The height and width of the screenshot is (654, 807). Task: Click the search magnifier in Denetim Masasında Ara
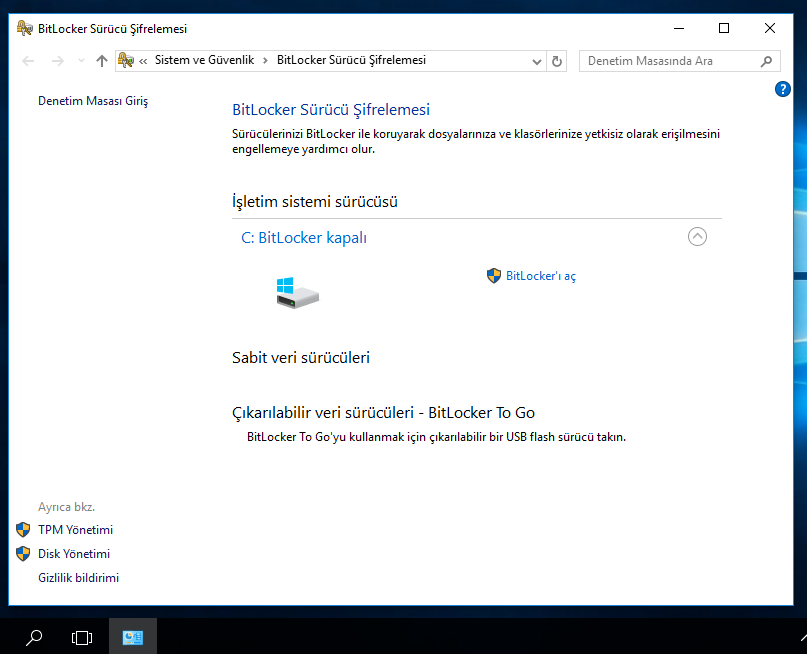(767, 61)
